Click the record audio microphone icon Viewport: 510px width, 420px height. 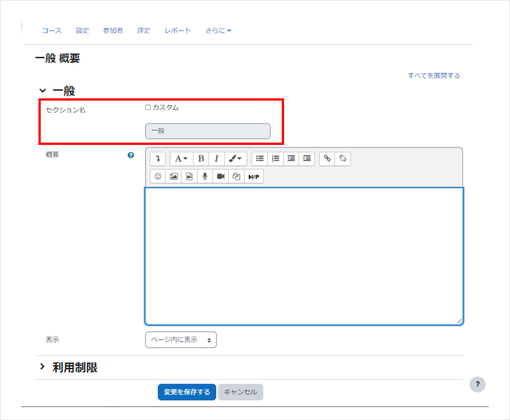point(205,176)
